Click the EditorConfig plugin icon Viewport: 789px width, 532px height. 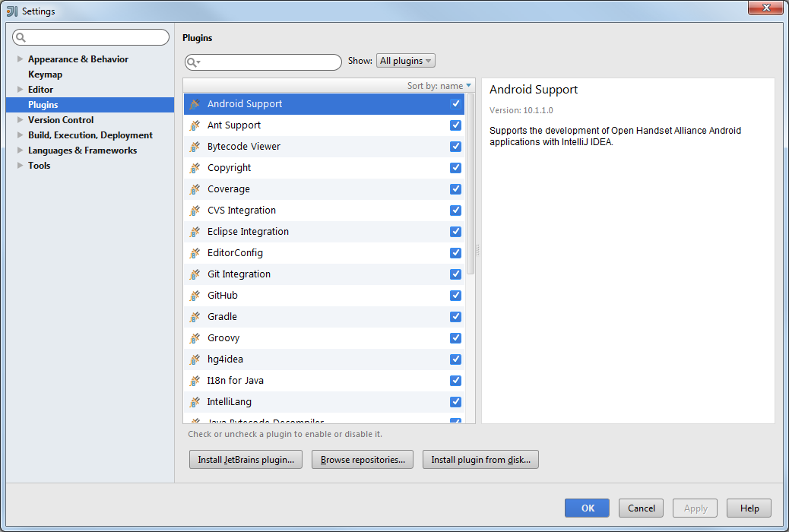point(195,253)
